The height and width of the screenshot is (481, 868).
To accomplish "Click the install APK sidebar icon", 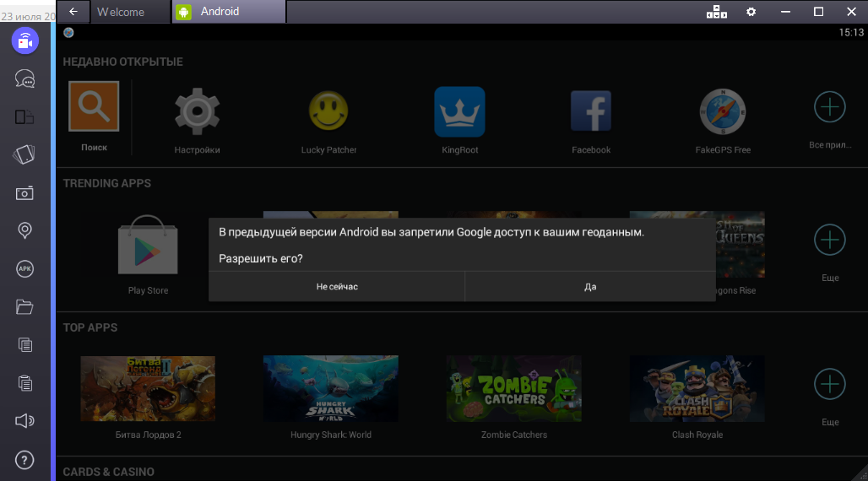I will [x=25, y=268].
